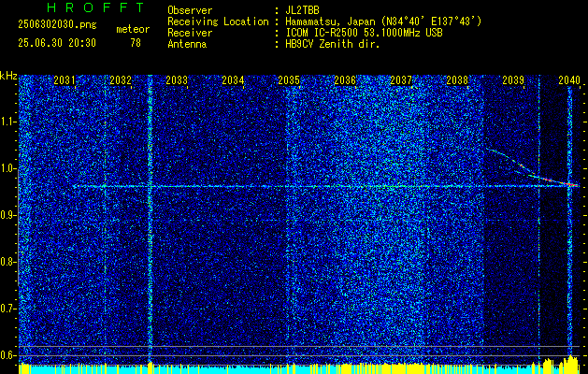Click the 0.7 kHz axis label
The width and height of the screenshot is (588, 374).
7,309
